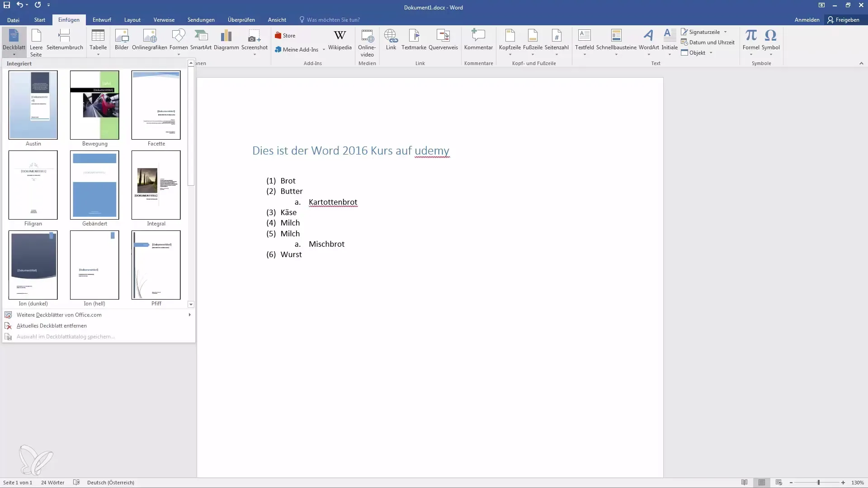Insert a Seitenumbruch page break
The width and height of the screenshot is (868, 488).
pos(65,40)
